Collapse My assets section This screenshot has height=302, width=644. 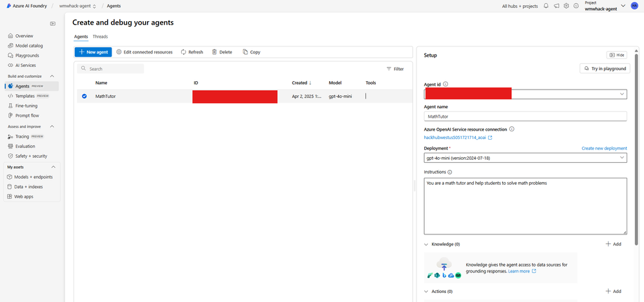click(53, 167)
